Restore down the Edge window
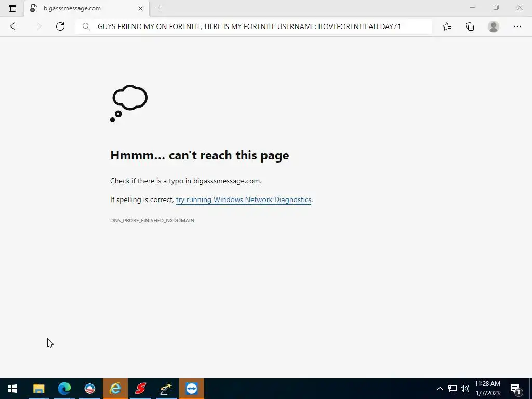The height and width of the screenshot is (399, 532). (x=496, y=7)
